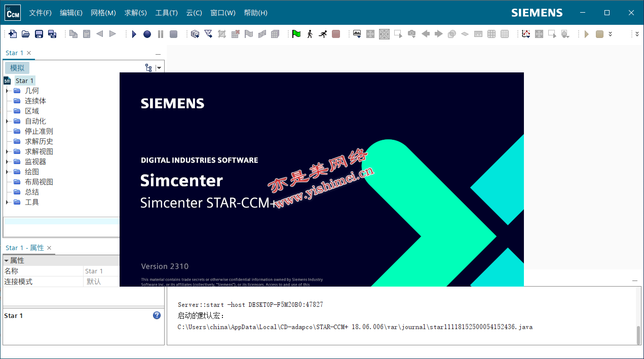Click the right arrow next-view icon
The width and height of the screenshot is (644, 359).
439,34
